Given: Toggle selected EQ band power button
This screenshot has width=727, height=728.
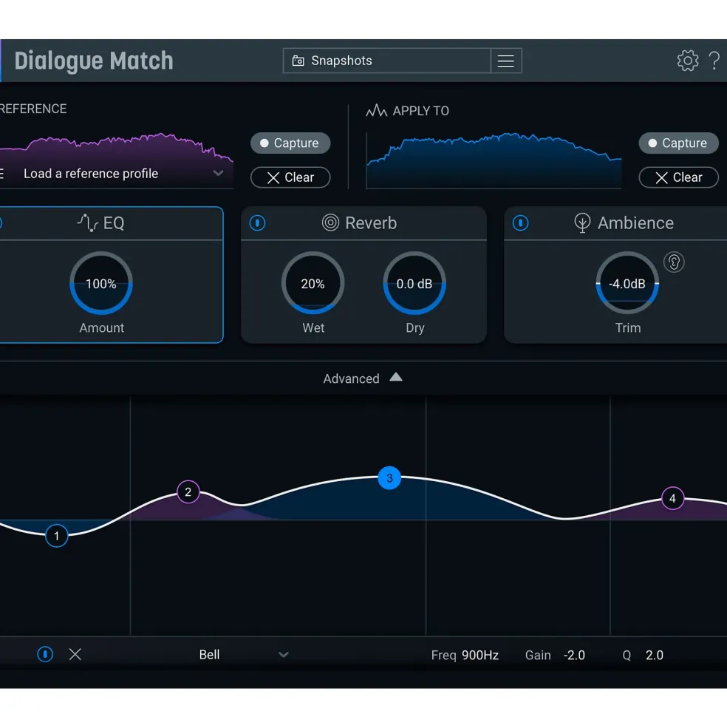Looking at the screenshot, I should click(45, 655).
